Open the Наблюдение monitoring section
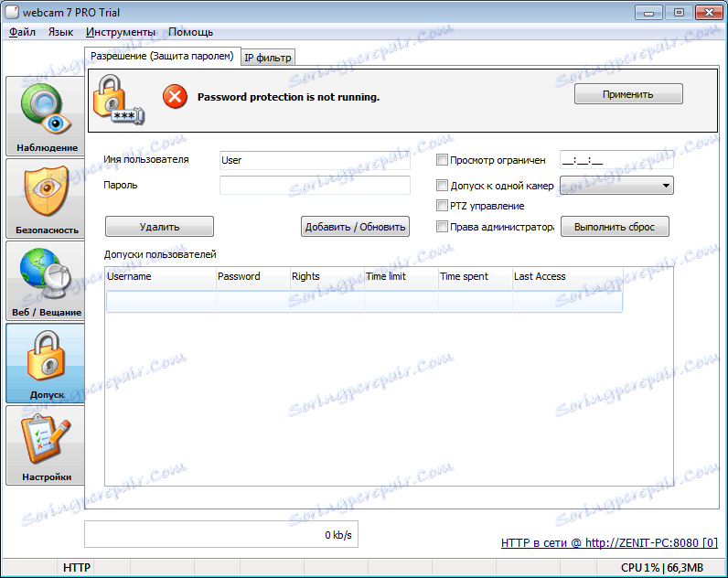The height and width of the screenshot is (578, 728). click(46, 116)
